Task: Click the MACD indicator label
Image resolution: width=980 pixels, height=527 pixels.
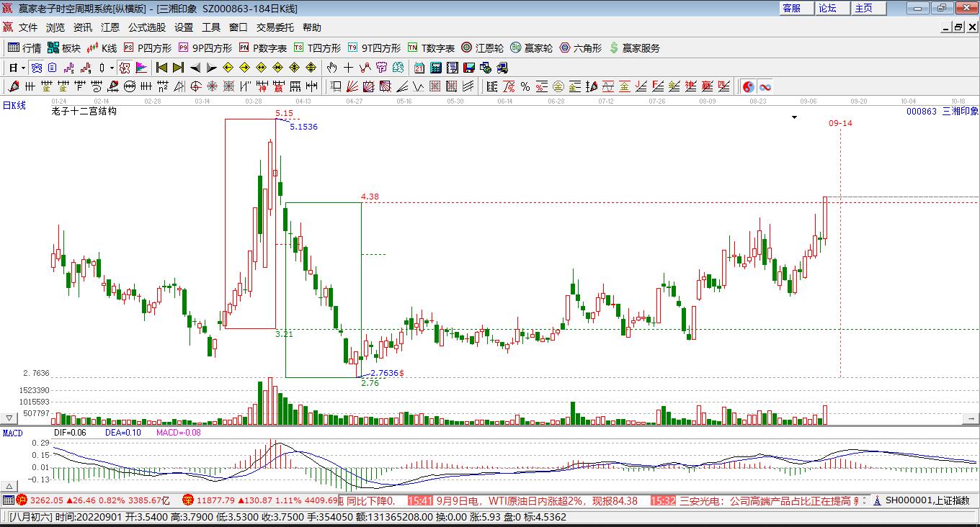Action: coord(13,433)
